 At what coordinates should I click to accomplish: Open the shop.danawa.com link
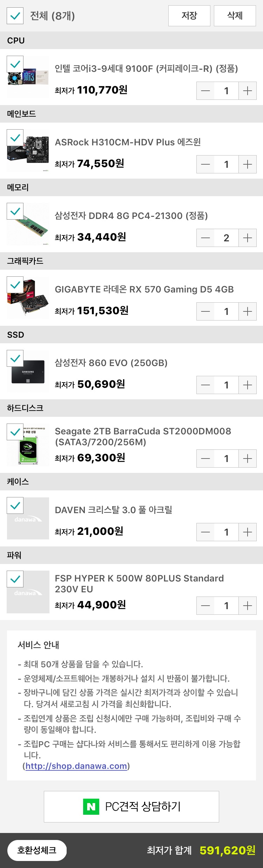pyautogui.click(x=76, y=766)
